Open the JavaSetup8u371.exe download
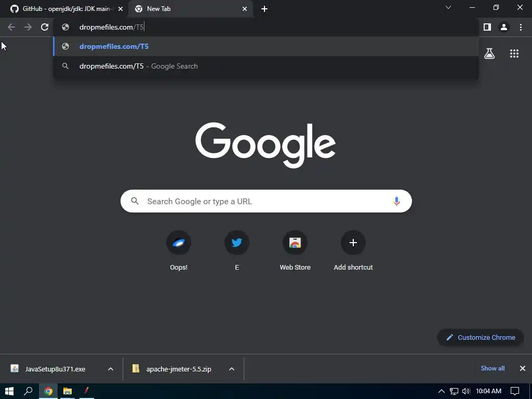Image resolution: width=532 pixels, height=399 pixels. click(x=56, y=369)
